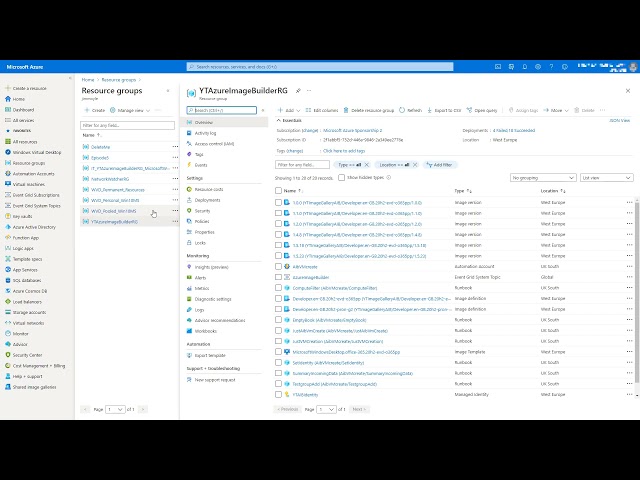
Task: Open Azure Cosmos DB sidebar icon
Action: (x=8, y=291)
